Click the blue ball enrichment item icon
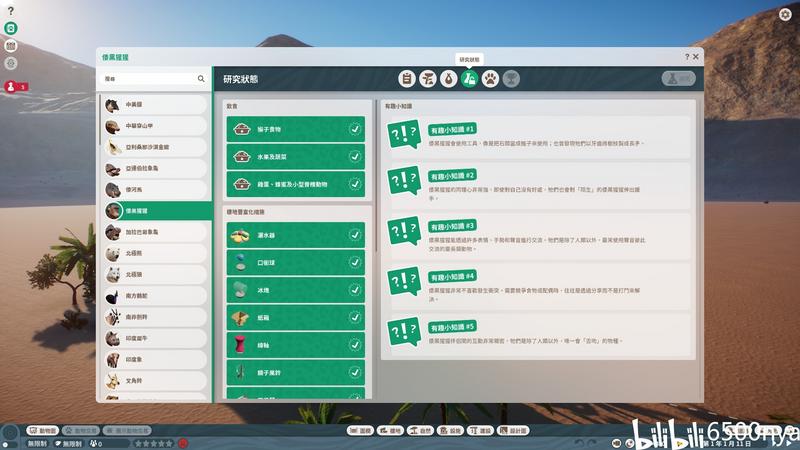 240,262
